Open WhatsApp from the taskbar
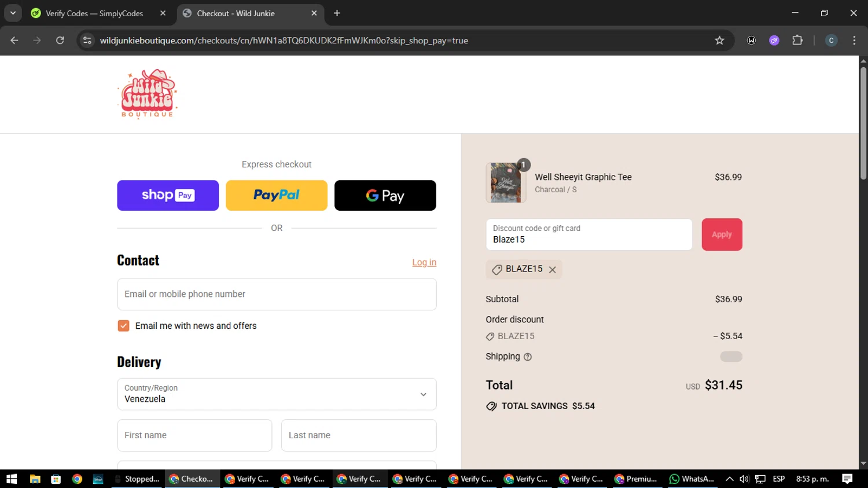The image size is (868, 488). tap(692, 479)
